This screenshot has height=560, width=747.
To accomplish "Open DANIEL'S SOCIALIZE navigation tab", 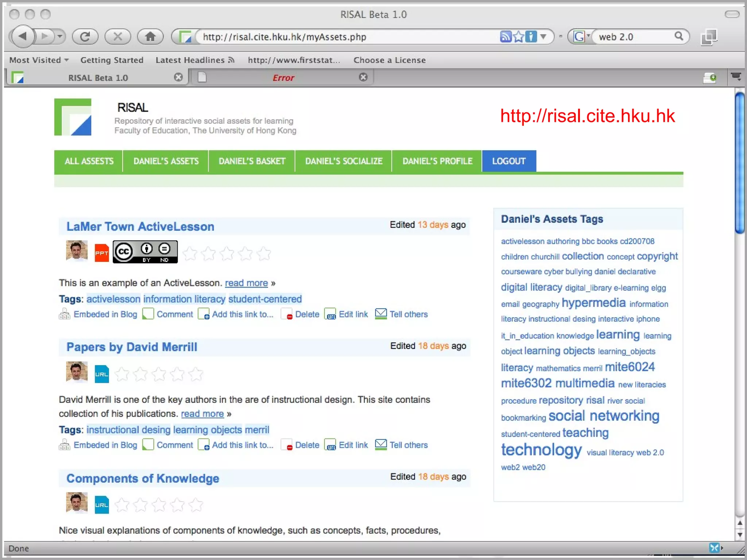I will point(344,161).
